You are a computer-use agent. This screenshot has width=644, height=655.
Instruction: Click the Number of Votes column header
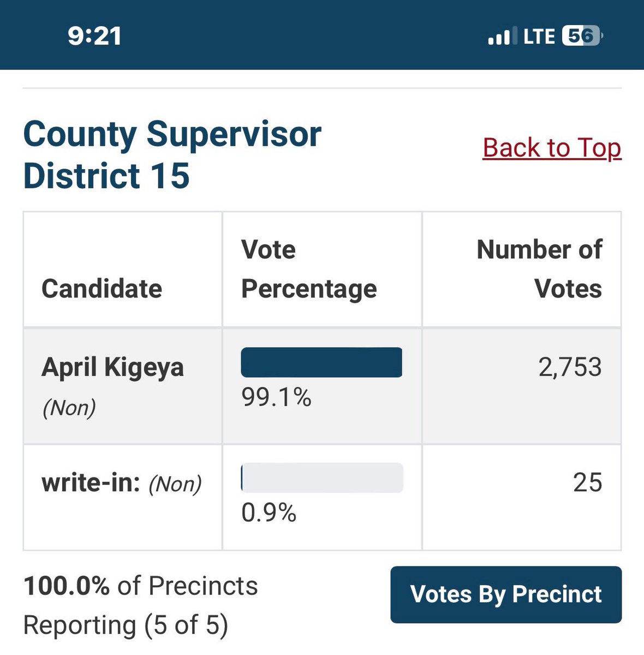539,269
